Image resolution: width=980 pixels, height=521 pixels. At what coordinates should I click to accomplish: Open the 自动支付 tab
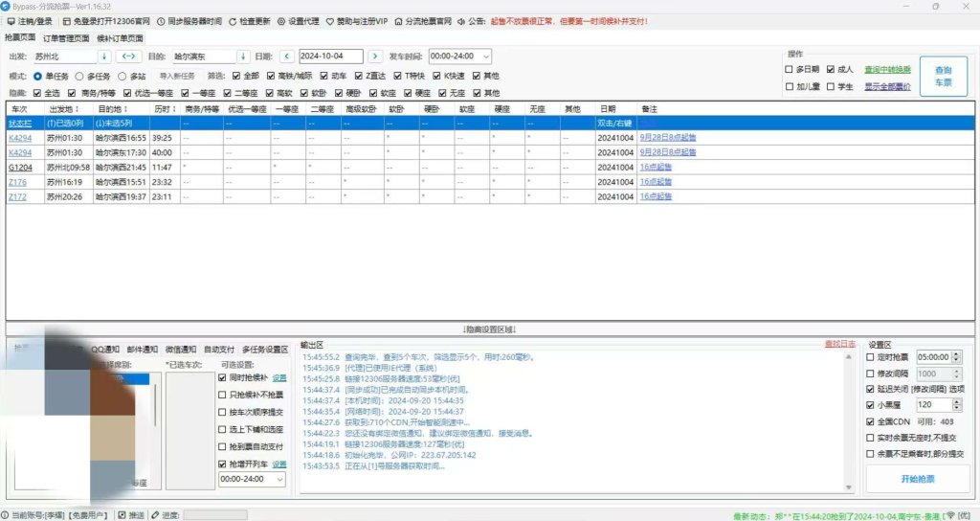click(219, 350)
